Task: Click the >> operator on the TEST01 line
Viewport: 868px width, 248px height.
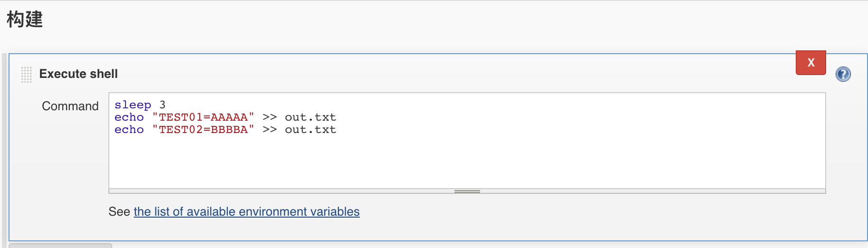Action: click(270, 117)
